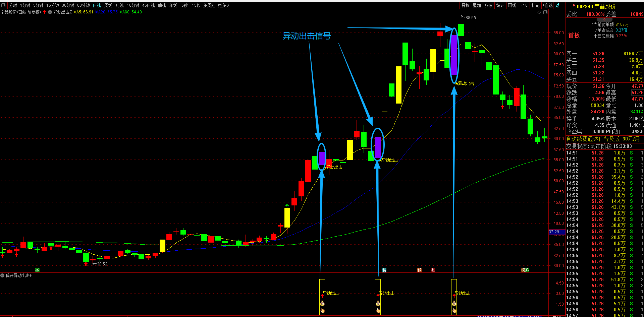644x317 pixels.
Task: Click the red up arrow beside 宇晶股份 title
Action: click(x=45, y=12)
